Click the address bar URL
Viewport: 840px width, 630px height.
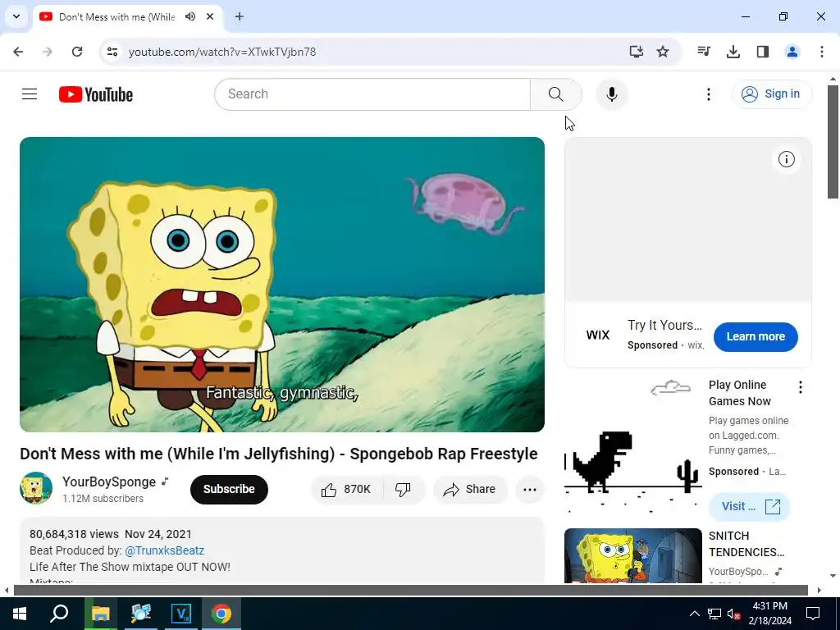click(x=222, y=52)
